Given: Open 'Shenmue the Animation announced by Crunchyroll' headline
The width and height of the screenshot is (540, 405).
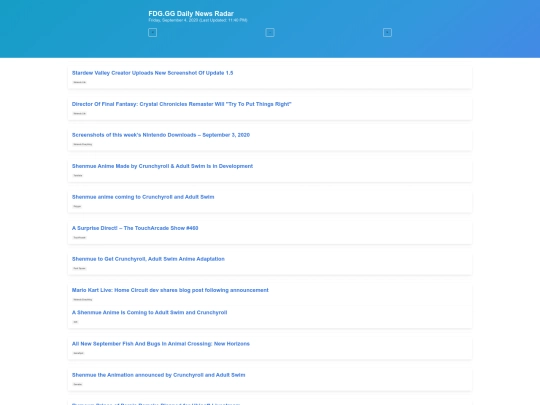Looking at the screenshot, I should (x=158, y=375).
